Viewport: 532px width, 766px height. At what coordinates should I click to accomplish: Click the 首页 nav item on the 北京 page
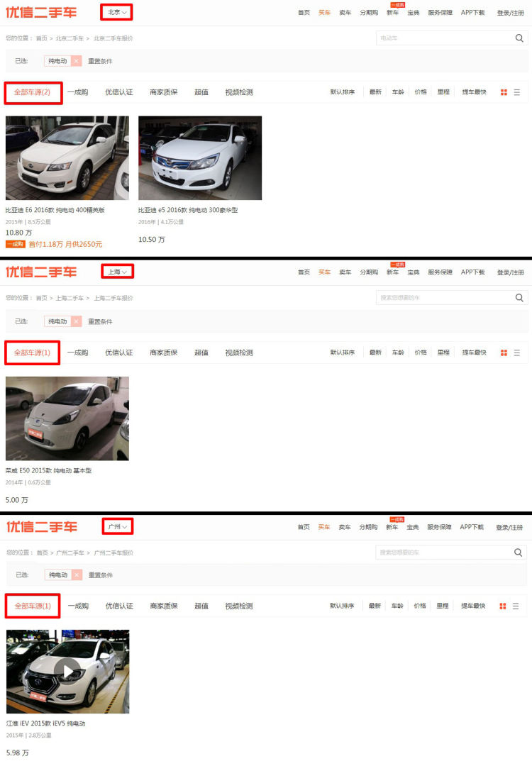click(304, 13)
